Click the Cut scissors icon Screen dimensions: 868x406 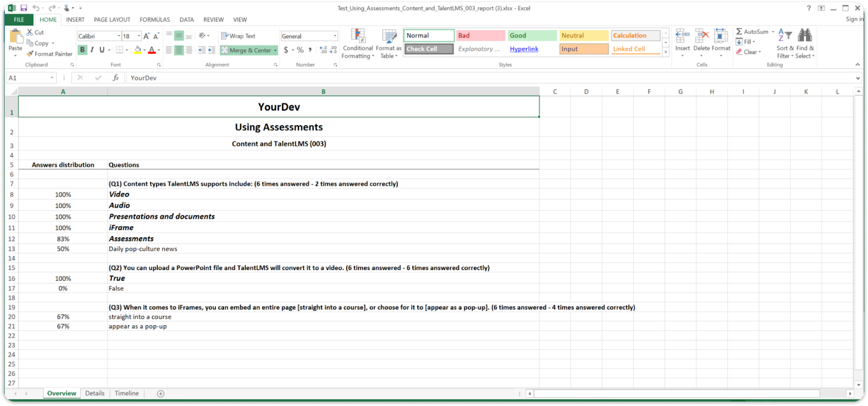pos(30,33)
